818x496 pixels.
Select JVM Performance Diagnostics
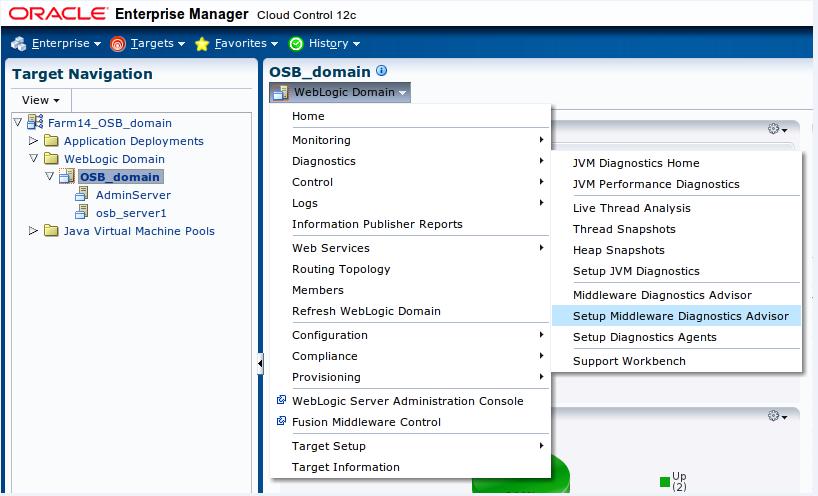(x=676, y=184)
